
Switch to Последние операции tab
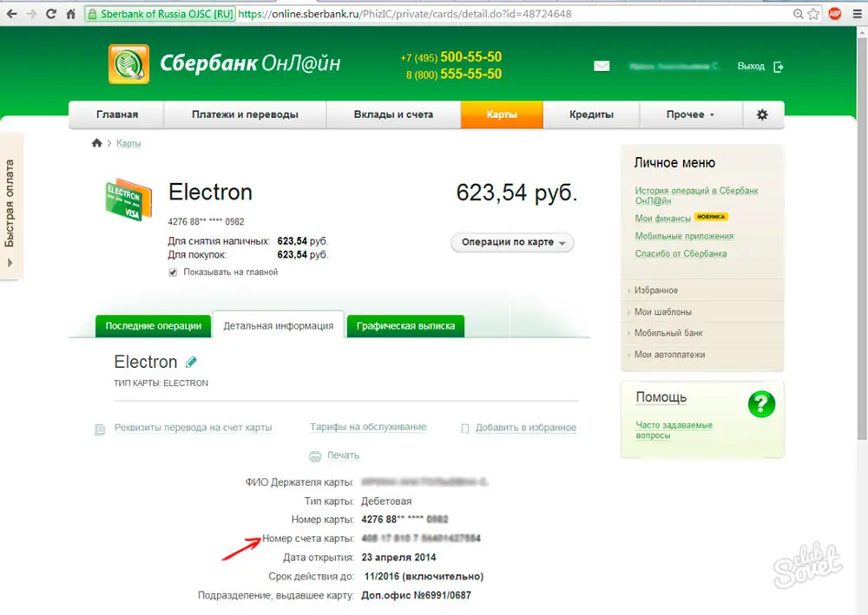[x=154, y=326]
